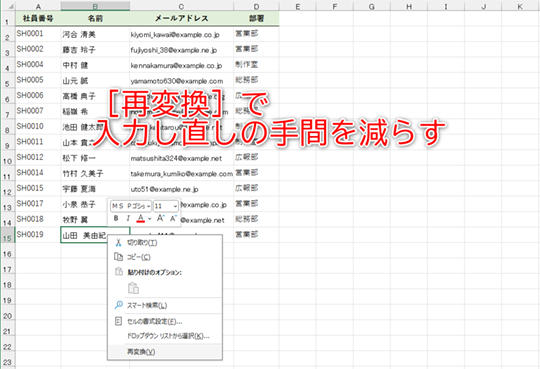Click the name cell 中村 健
The height and width of the screenshot is (369, 540).
point(95,65)
